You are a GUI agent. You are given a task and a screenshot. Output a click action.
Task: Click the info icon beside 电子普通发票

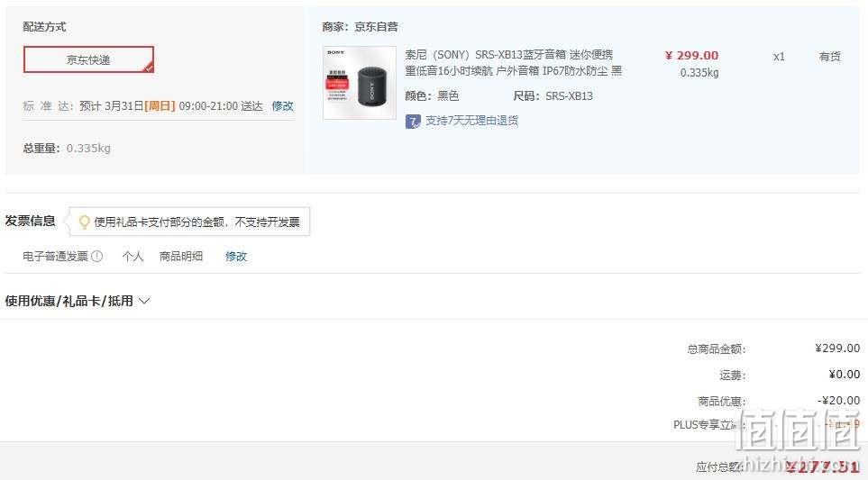pyautogui.click(x=96, y=256)
